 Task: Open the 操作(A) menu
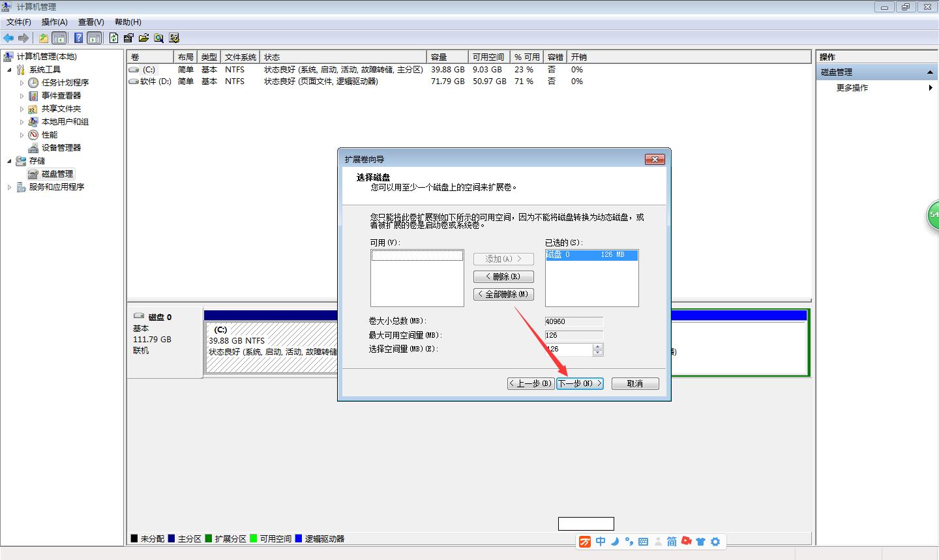(55, 22)
